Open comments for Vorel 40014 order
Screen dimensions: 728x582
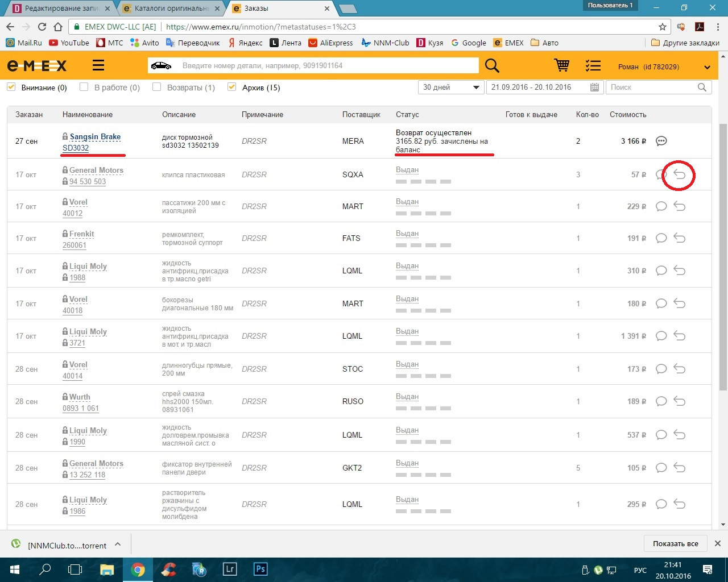tap(661, 369)
